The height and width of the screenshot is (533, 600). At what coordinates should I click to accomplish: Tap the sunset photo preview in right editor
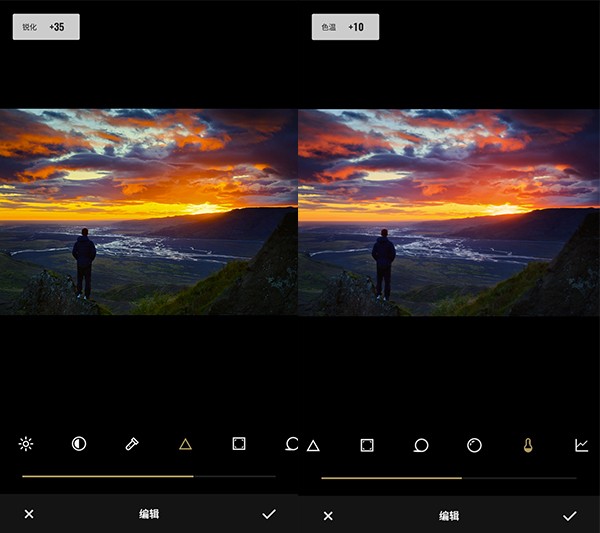[x=449, y=212]
